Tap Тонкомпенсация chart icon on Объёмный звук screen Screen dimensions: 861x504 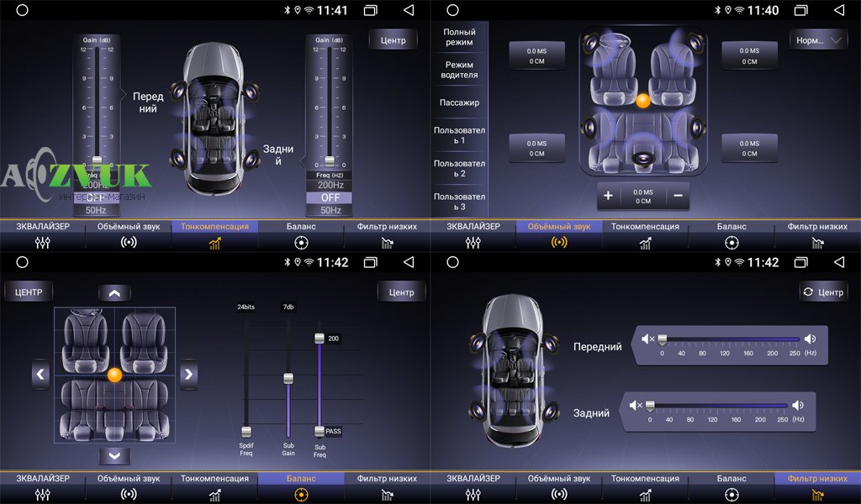click(645, 243)
